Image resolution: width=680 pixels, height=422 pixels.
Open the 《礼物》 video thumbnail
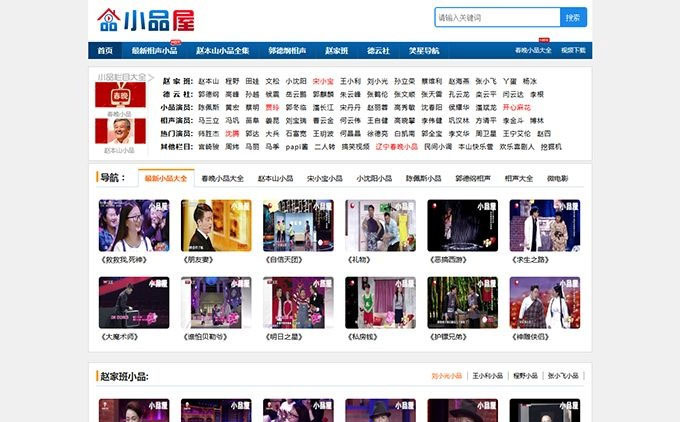pos(380,226)
